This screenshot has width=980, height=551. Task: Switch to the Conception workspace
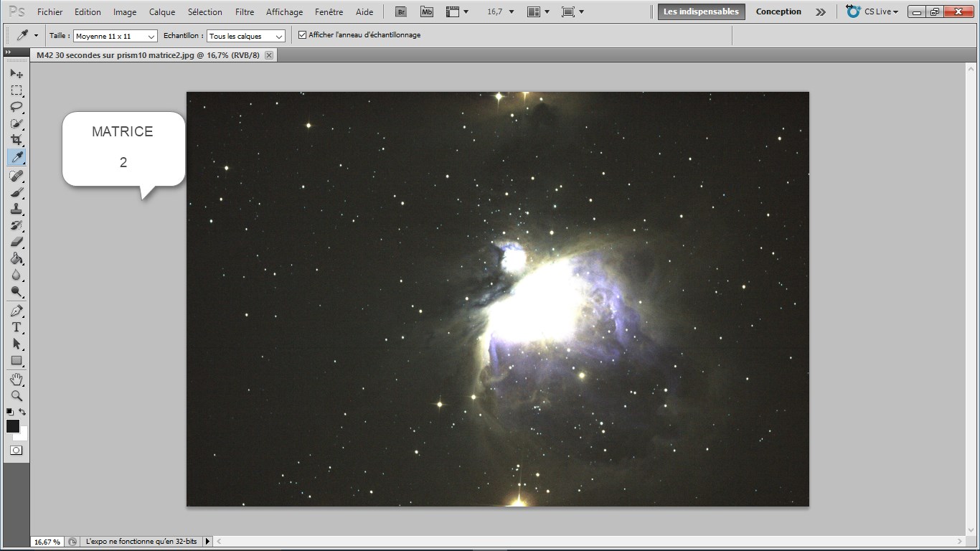pos(778,11)
